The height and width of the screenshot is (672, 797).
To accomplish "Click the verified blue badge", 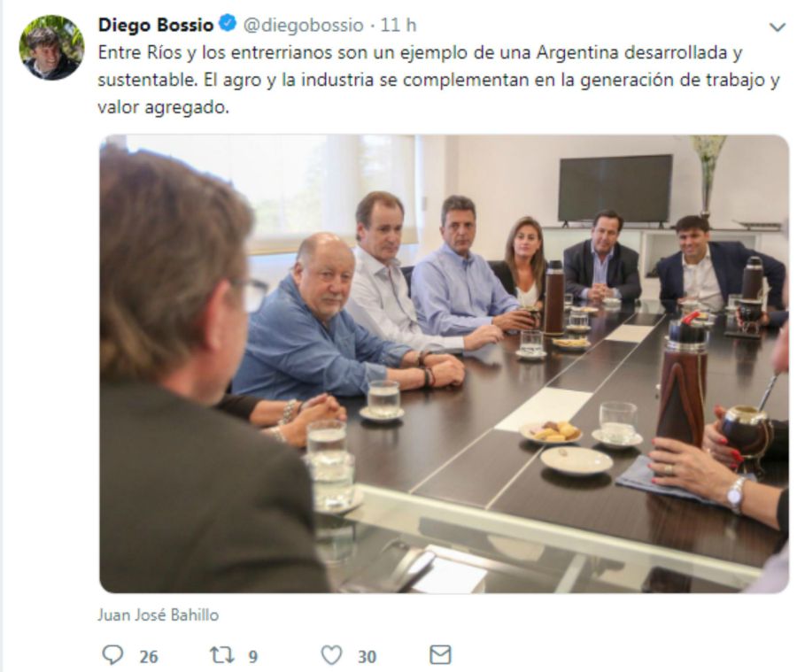I will click(228, 23).
